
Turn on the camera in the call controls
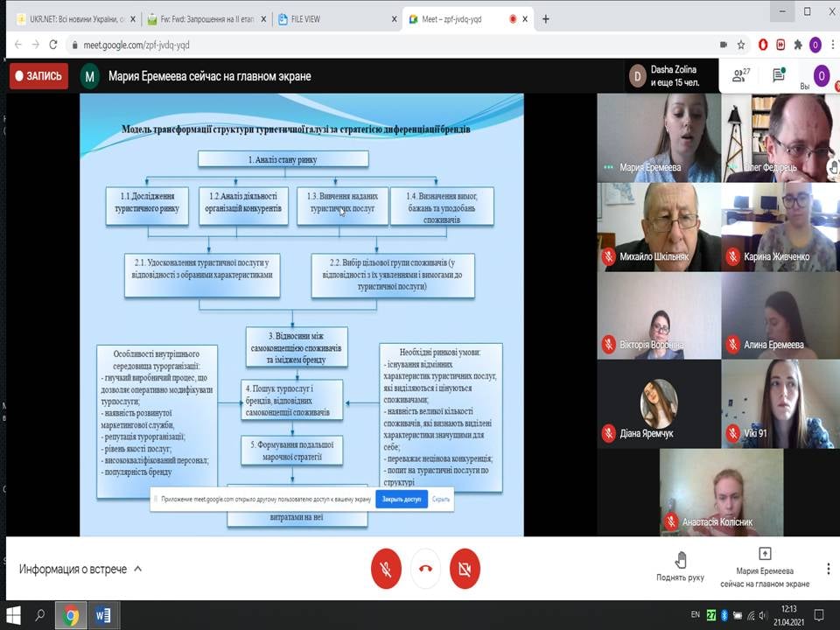point(465,569)
